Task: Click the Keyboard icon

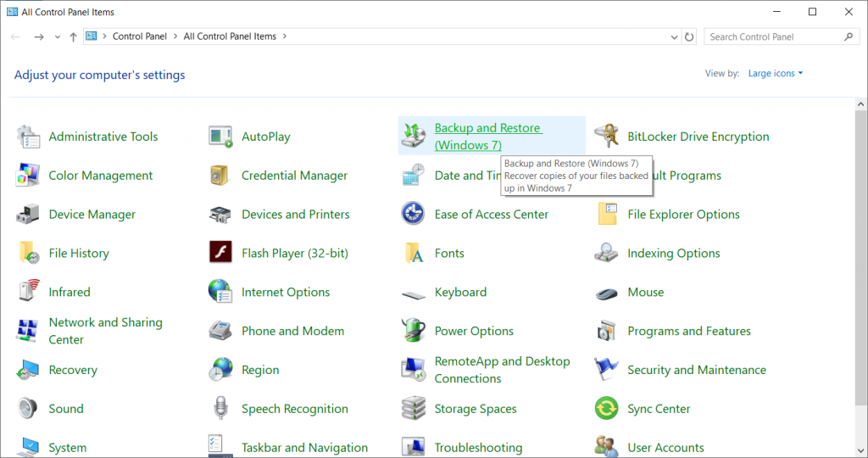Action: [414, 294]
